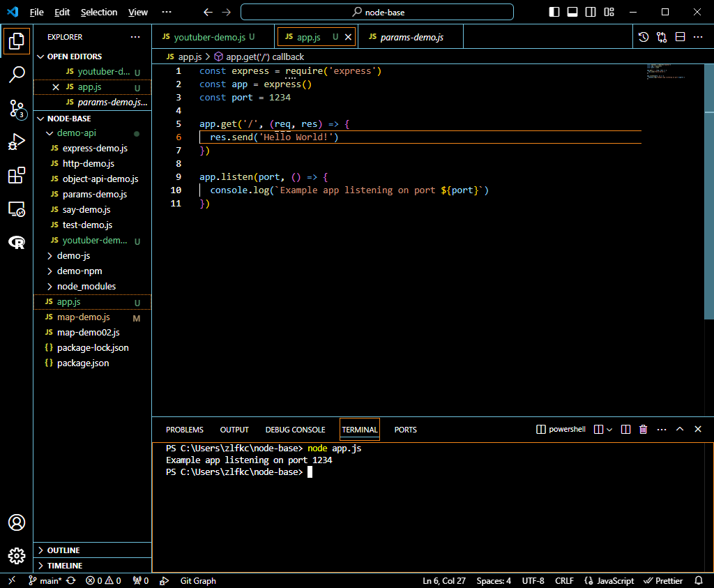Viewport: 714px width, 588px height.
Task: Open the Edit menu
Action: 62,13
